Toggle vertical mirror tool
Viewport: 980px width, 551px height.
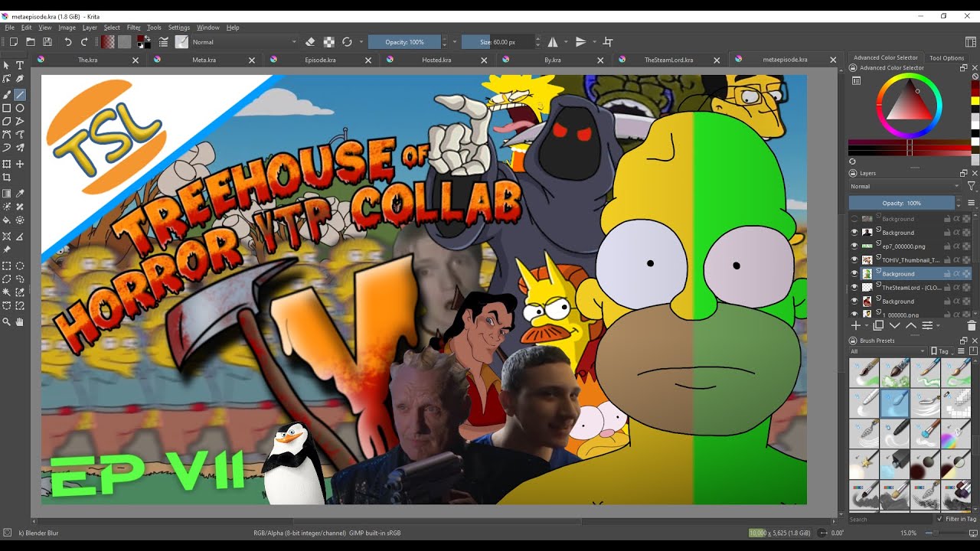(580, 42)
